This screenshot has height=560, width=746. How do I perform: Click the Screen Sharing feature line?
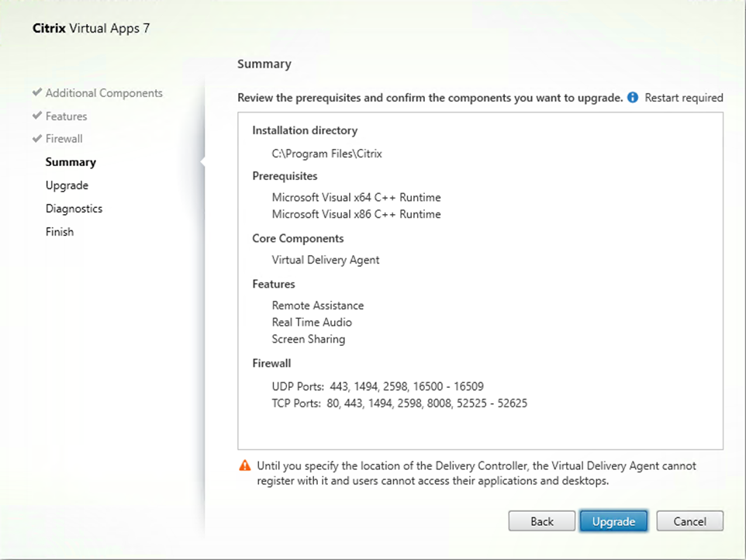pos(309,339)
